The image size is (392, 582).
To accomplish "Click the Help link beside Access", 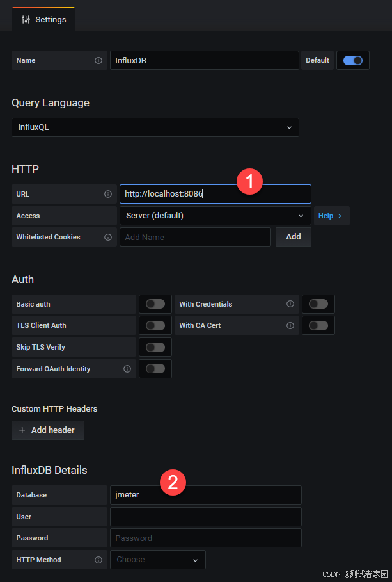I will point(331,216).
